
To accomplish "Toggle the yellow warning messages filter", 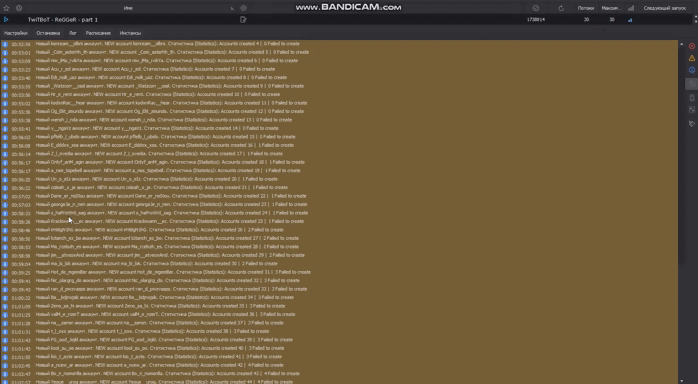I will click(692, 58).
